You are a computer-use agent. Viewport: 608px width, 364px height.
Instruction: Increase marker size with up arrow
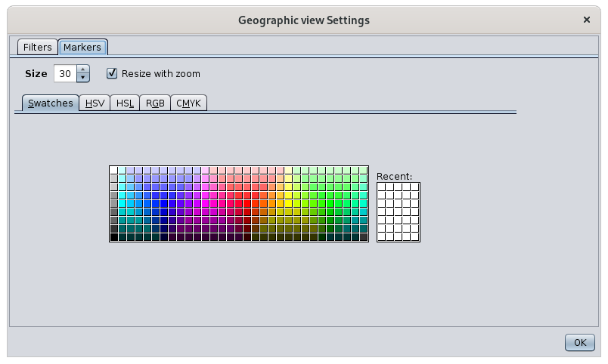click(83, 69)
